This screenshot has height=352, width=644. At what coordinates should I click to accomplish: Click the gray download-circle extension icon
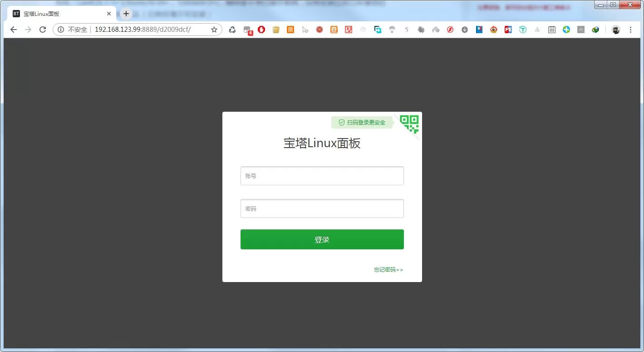[465, 30]
